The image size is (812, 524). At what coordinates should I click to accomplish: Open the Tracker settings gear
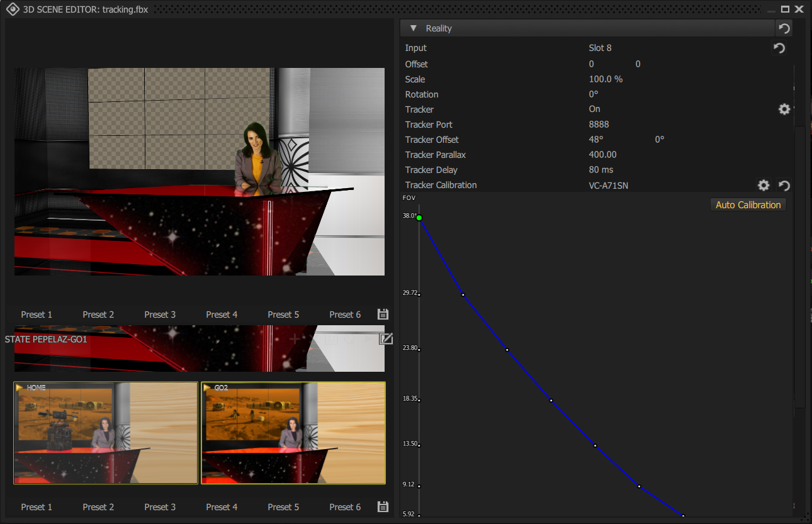tap(784, 109)
